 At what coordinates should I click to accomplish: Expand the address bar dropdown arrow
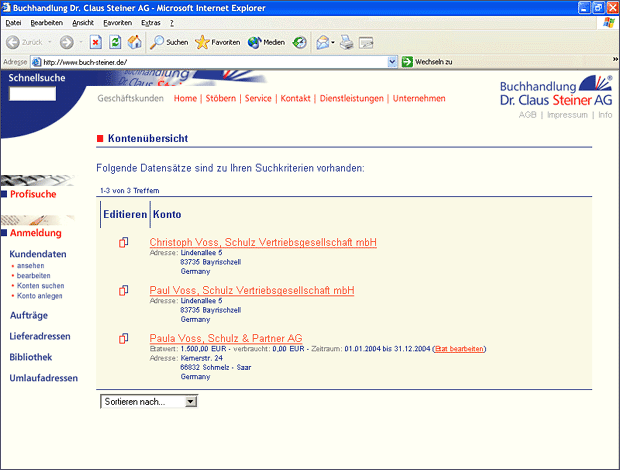pos(392,62)
